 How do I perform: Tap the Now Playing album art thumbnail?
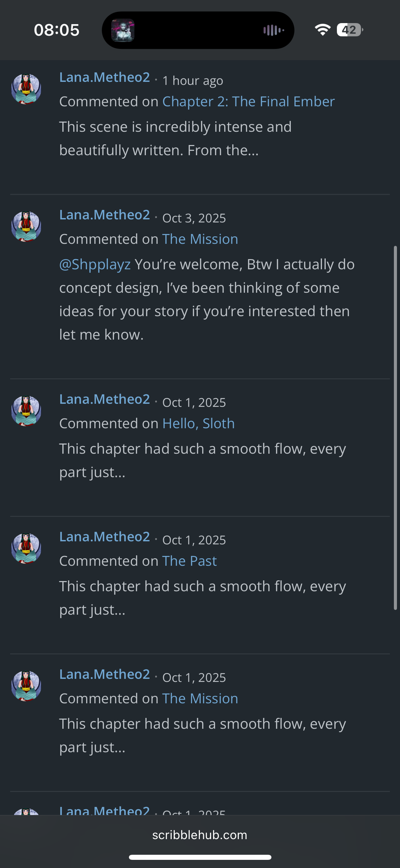tap(123, 30)
